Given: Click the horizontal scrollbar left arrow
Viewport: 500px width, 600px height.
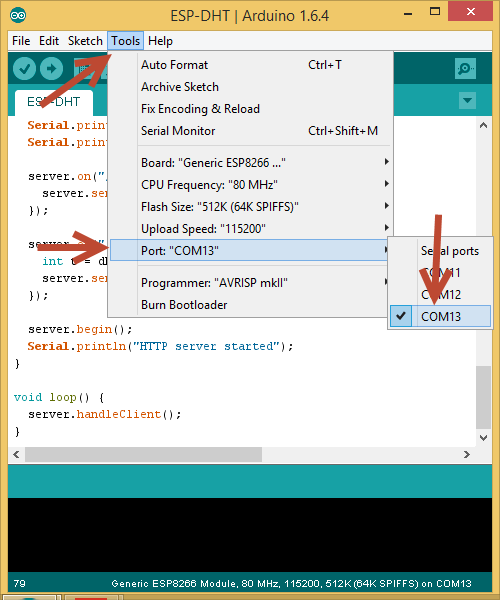Looking at the screenshot, I should [16, 455].
